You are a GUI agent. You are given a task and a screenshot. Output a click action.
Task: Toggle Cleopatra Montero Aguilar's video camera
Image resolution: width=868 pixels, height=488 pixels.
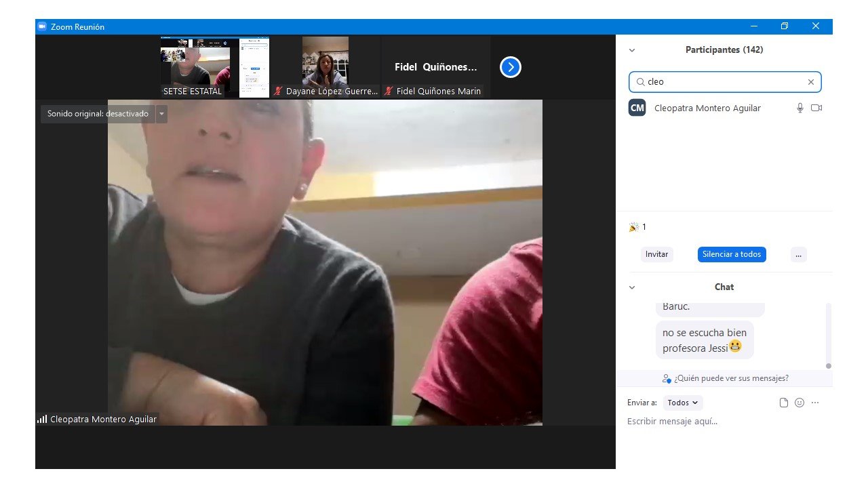[x=816, y=108]
